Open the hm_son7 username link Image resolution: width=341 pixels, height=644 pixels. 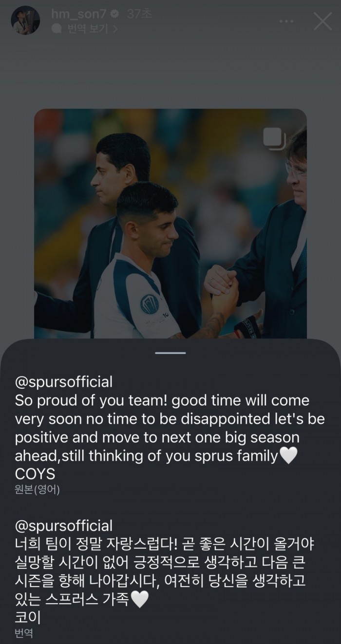pos(78,15)
